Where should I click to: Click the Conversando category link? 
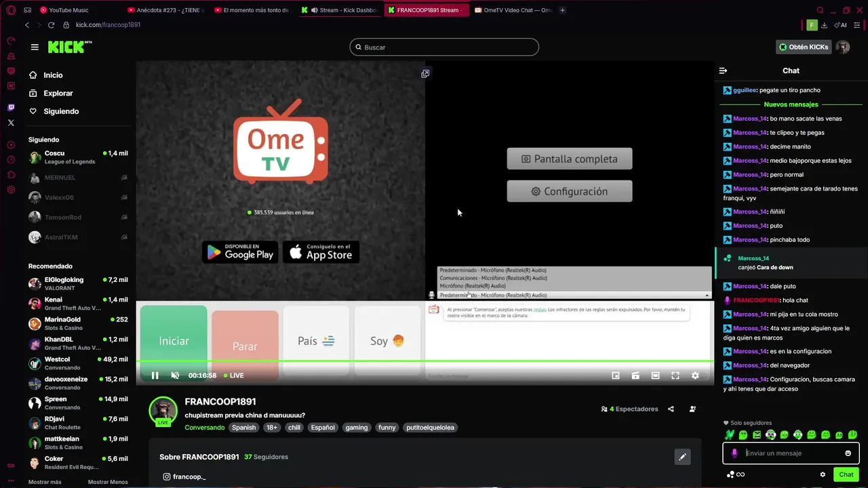[205, 428]
